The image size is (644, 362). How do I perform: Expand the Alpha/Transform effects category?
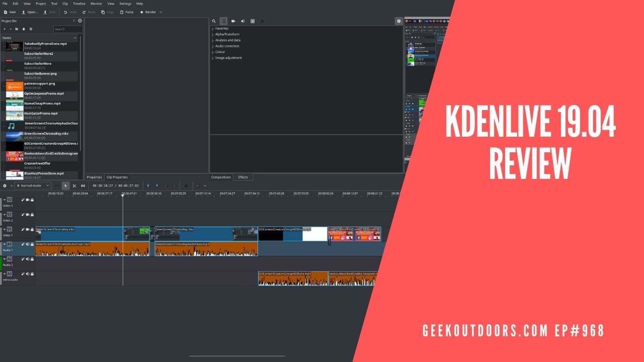213,35
